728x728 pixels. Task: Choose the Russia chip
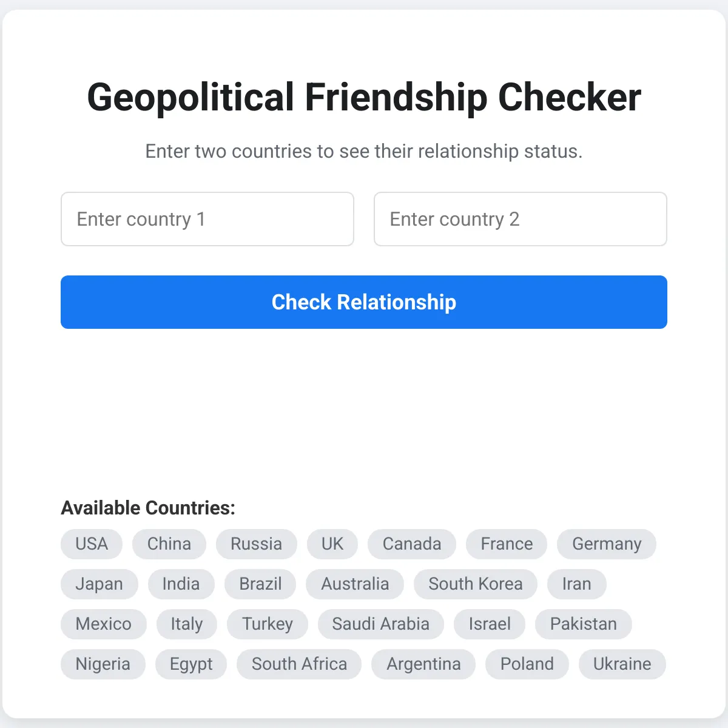click(256, 544)
